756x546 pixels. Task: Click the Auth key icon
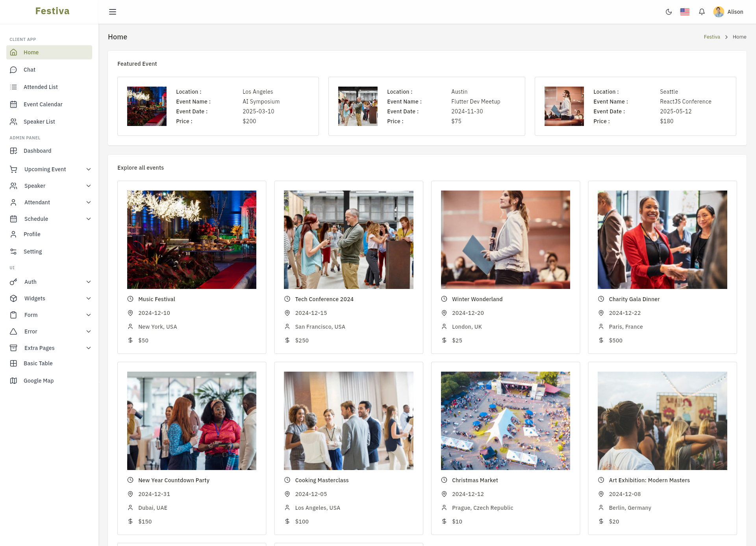pyautogui.click(x=13, y=282)
